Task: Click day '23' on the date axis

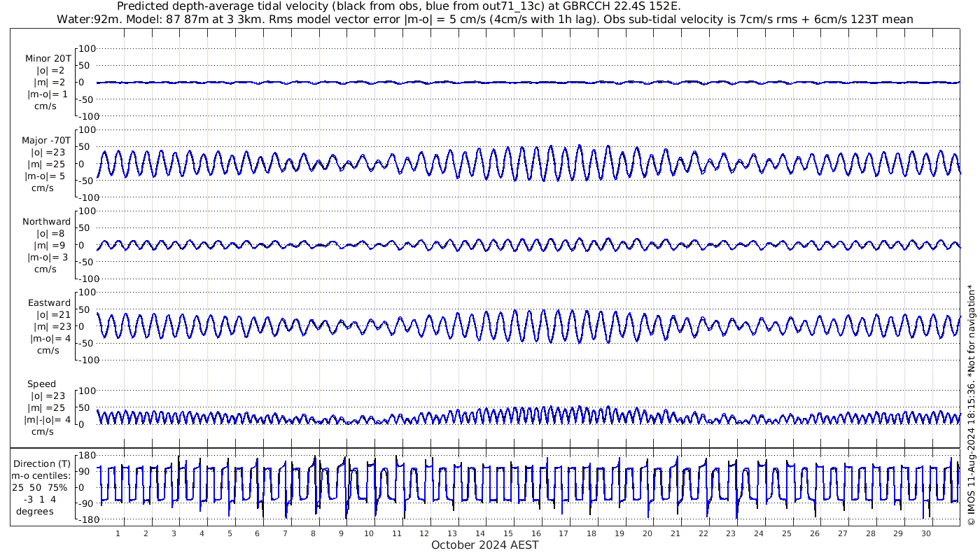Action: [x=731, y=533]
